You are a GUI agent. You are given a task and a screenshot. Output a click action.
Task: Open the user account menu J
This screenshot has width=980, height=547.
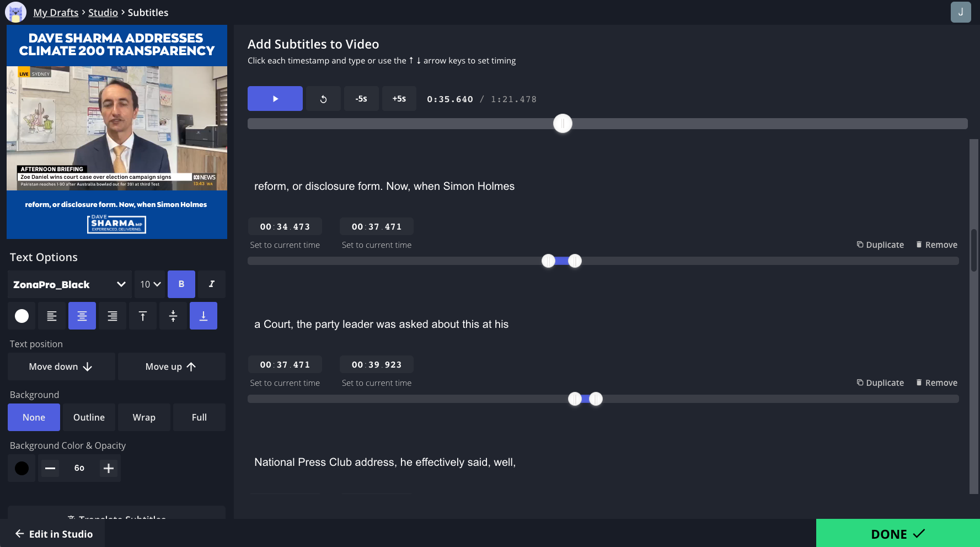click(961, 12)
